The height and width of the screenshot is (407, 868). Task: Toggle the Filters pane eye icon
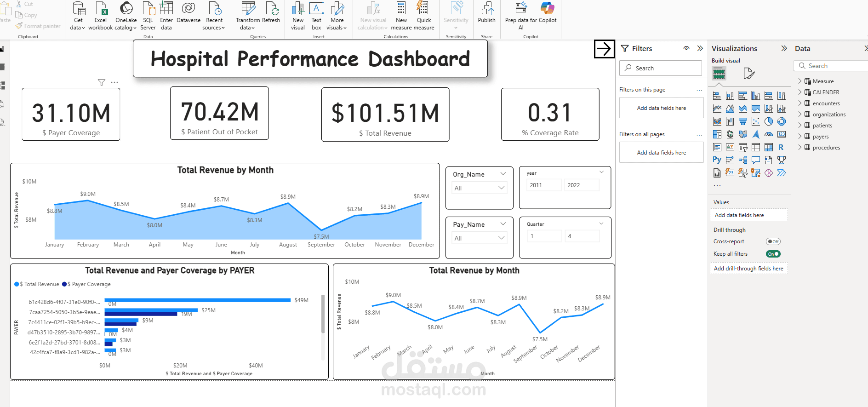tap(686, 48)
